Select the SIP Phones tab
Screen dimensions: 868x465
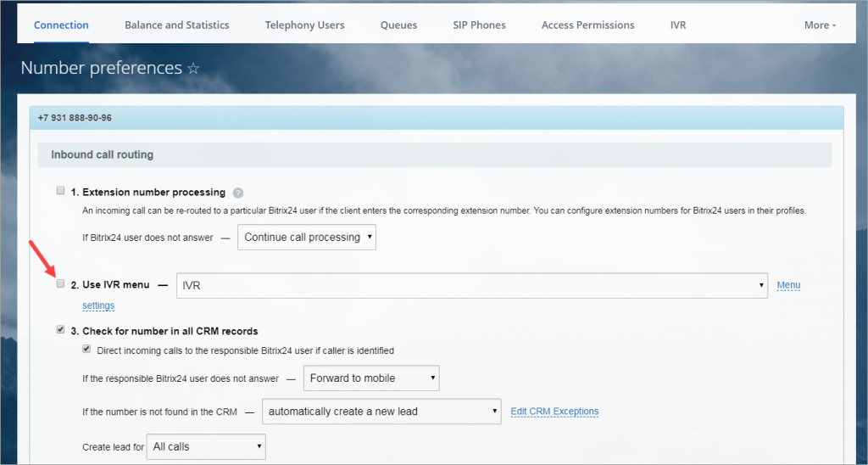point(480,25)
